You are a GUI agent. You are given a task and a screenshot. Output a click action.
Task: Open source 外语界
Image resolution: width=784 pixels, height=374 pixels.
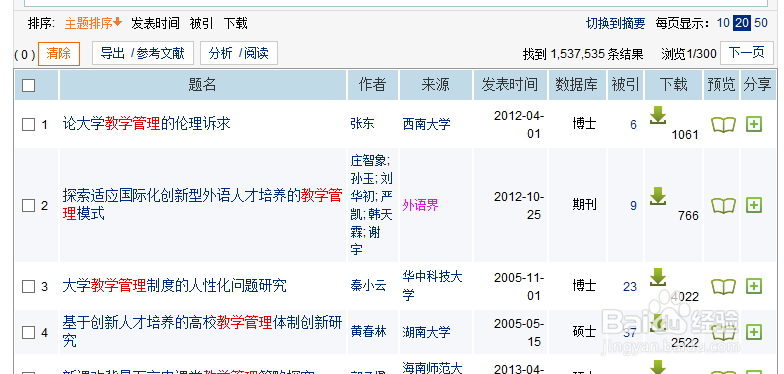coord(420,205)
